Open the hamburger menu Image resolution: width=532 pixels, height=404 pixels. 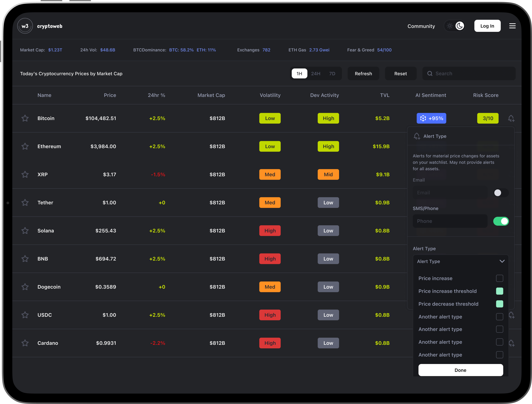512,26
